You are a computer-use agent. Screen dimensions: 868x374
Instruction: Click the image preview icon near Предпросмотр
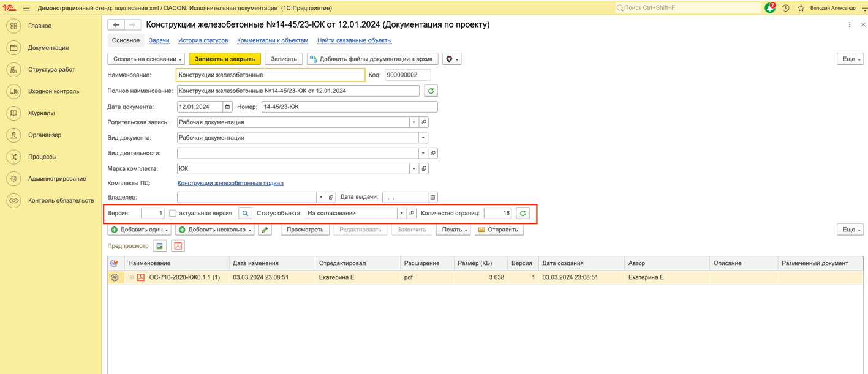coord(160,246)
